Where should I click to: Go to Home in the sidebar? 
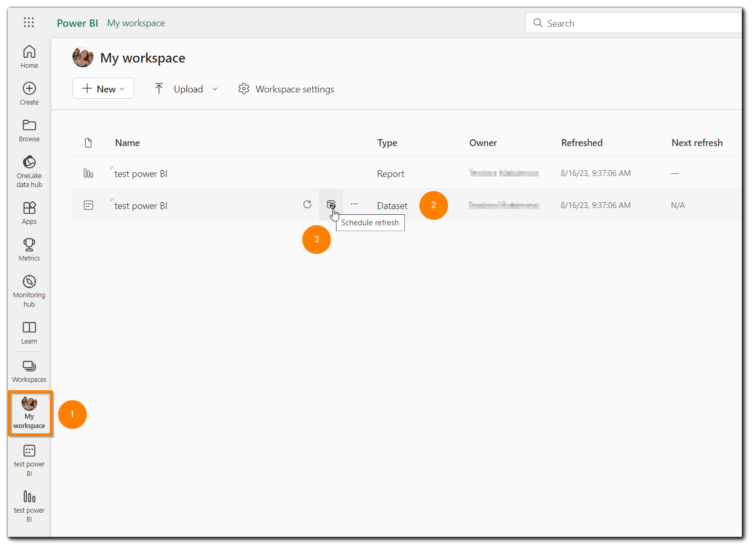pyautogui.click(x=29, y=57)
